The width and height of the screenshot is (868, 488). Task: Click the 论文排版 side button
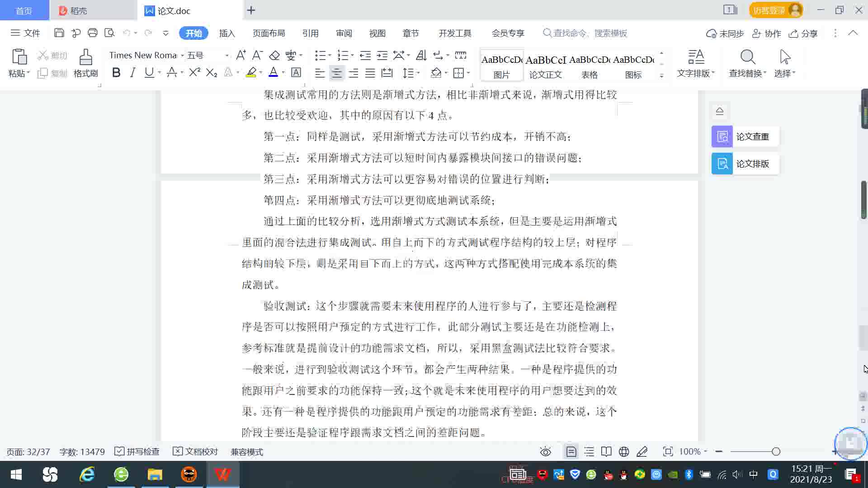click(745, 164)
